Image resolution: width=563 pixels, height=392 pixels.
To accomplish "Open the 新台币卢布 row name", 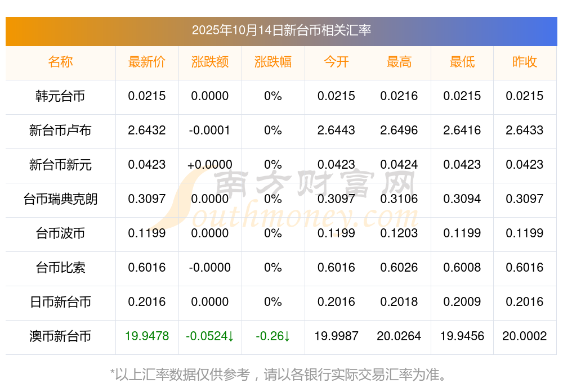I will 60,130.
